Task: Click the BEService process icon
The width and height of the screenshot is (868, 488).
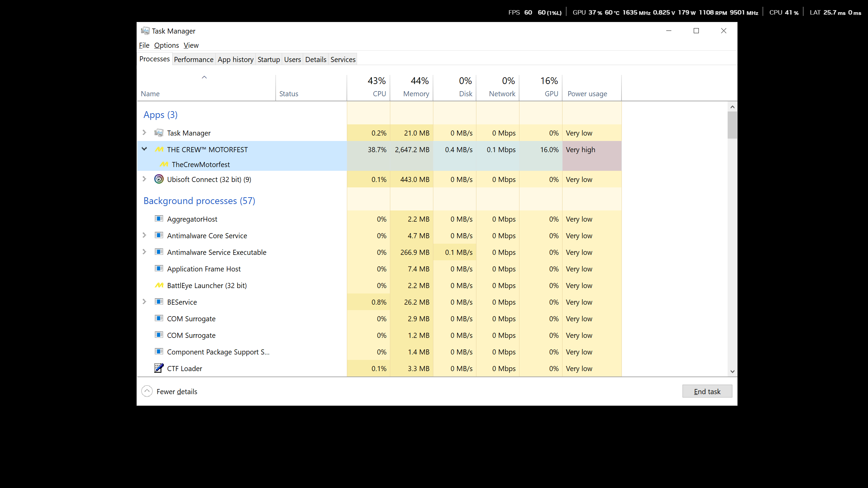Action: click(159, 302)
